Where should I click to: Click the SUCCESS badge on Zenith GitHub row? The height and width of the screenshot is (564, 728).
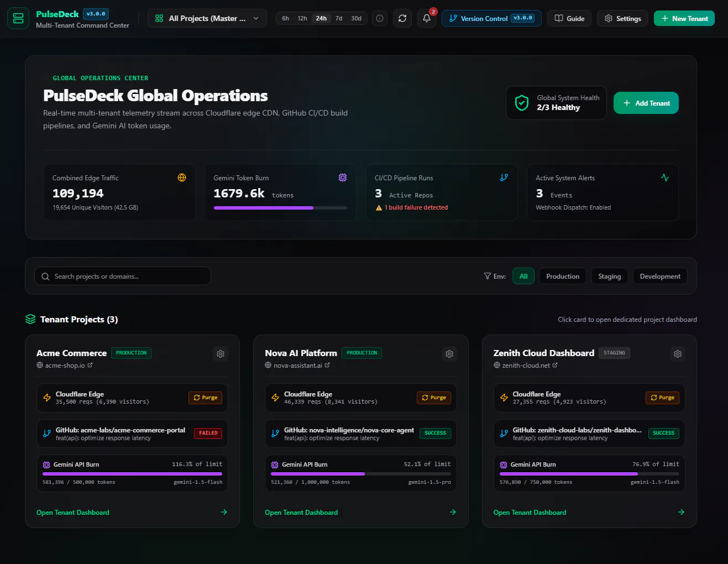click(x=663, y=434)
